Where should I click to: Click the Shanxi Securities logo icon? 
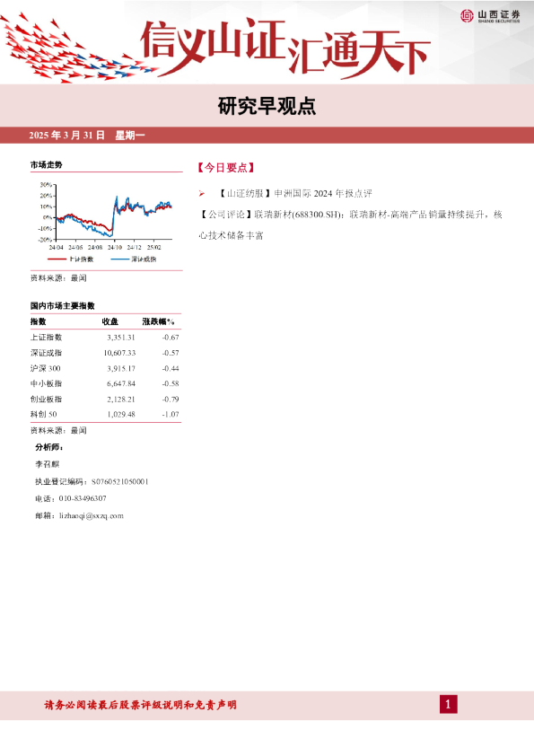click(467, 15)
